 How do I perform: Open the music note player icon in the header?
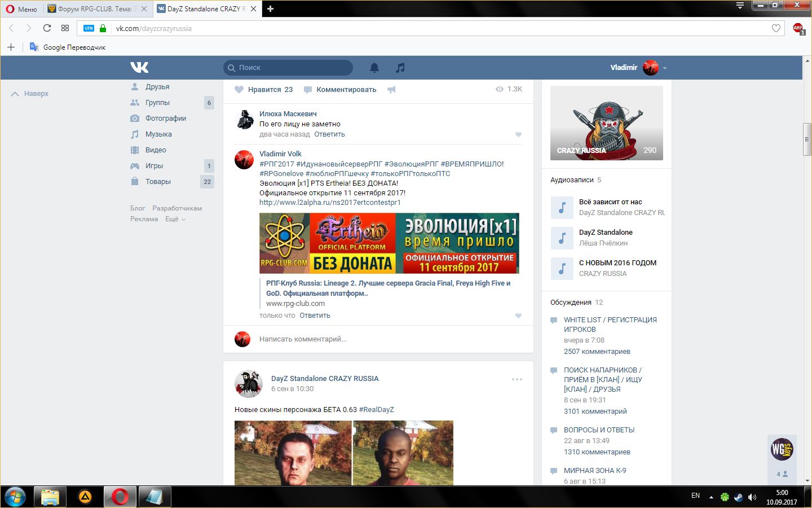[400, 68]
